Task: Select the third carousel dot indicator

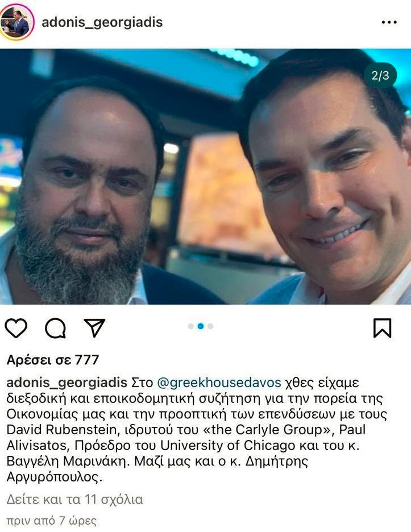Action: pos(210,326)
